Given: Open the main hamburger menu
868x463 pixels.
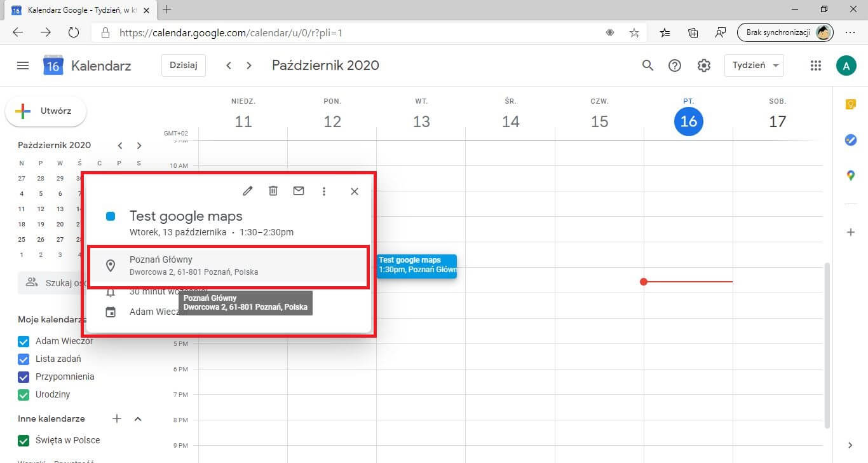Looking at the screenshot, I should coord(23,66).
